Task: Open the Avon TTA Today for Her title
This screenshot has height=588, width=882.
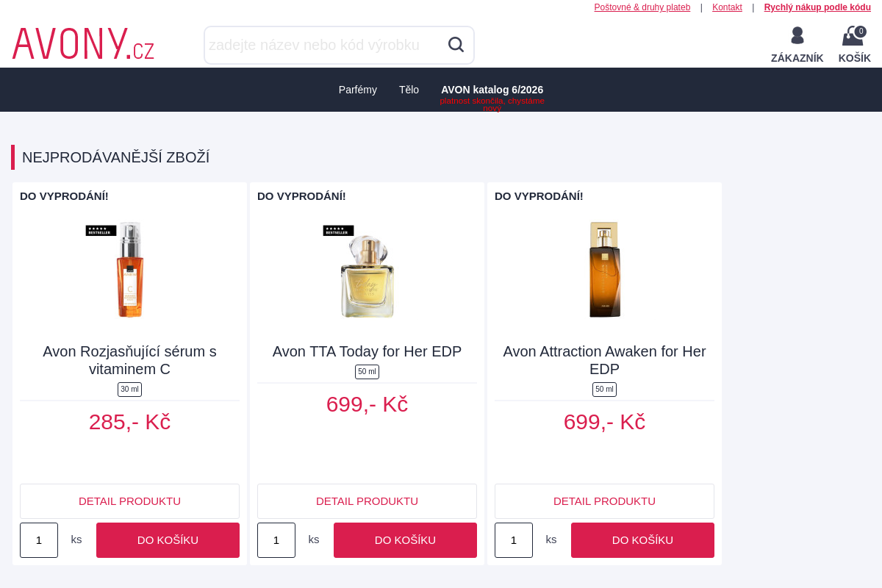Action: coord(367,351)
